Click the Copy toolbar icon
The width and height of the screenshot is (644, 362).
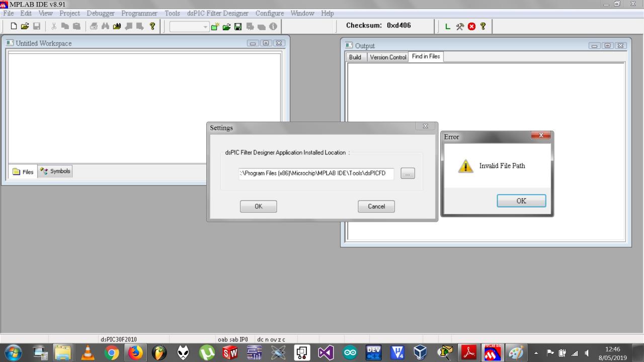pos(65,26)
